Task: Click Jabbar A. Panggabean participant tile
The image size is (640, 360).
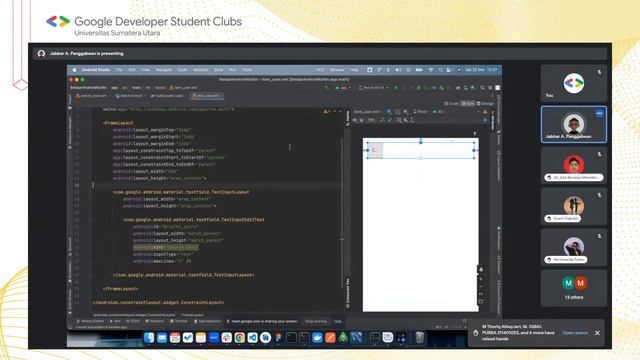Action: 573,124
